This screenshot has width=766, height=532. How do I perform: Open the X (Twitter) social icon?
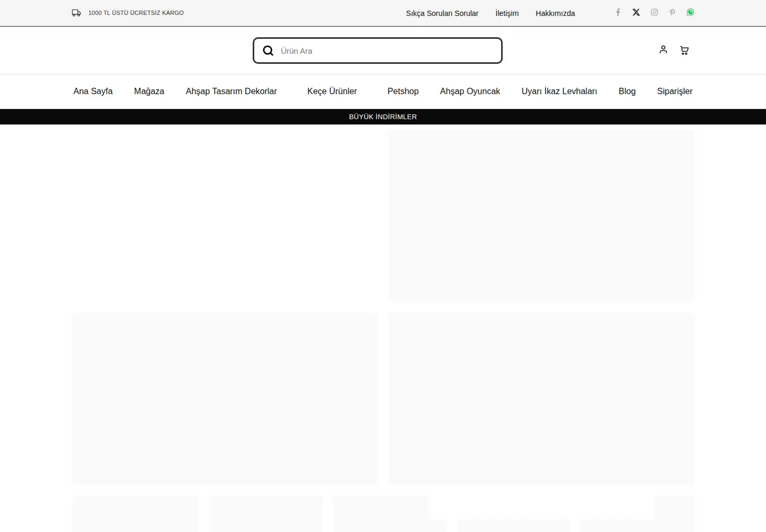pos(636,12)
